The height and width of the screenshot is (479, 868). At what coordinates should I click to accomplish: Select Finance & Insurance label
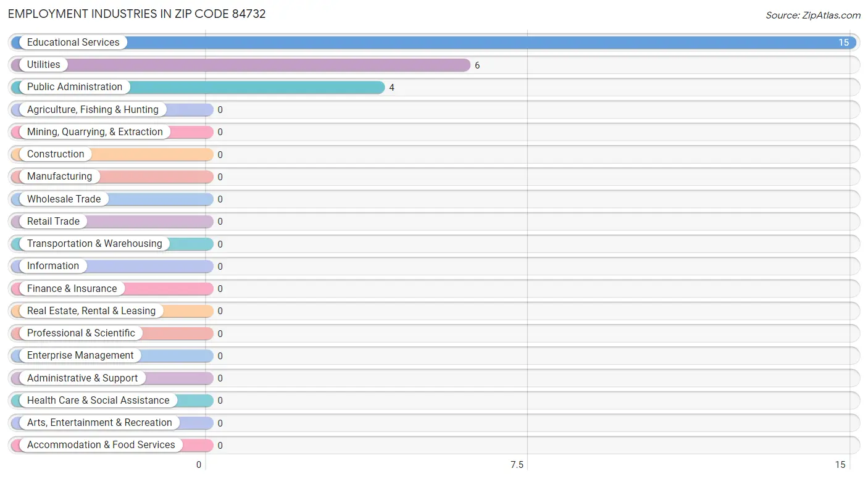click(72, 289)
